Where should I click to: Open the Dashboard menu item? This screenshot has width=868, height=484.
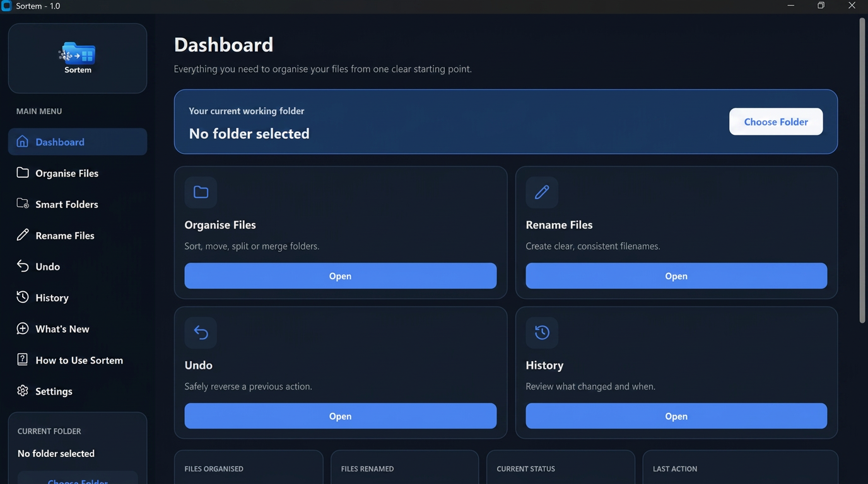(78, 142)
